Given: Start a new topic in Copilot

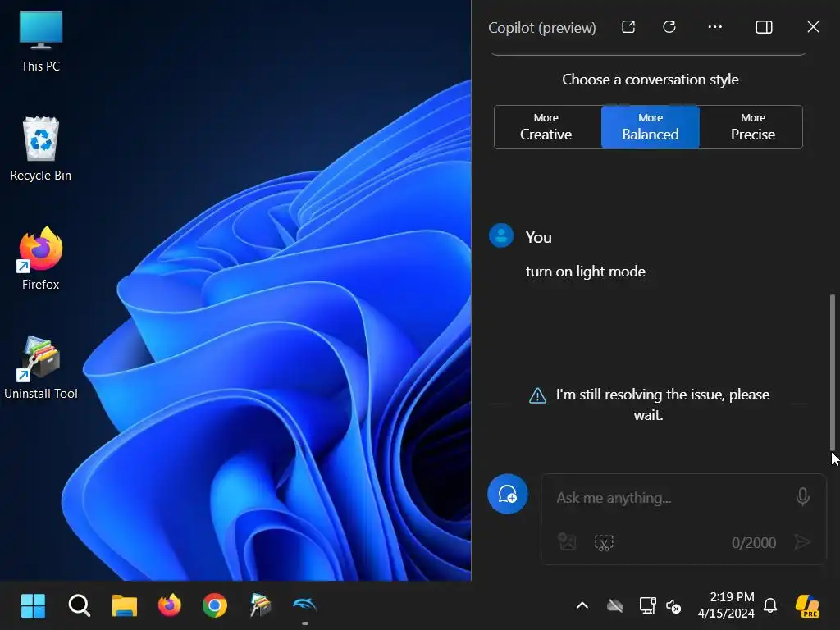Looking at the screenshot, I should coord(507,494).
